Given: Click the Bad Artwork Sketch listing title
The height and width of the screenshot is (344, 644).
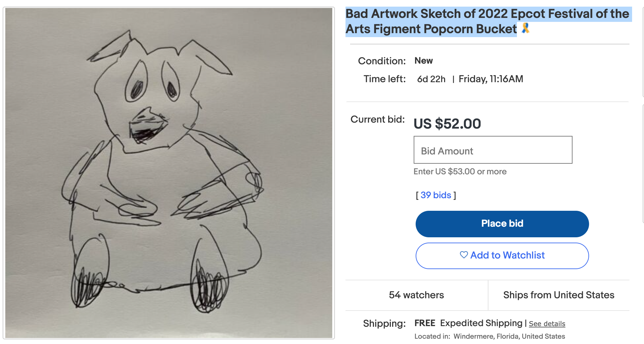Looking at the screenshot, I should [487, 21].
